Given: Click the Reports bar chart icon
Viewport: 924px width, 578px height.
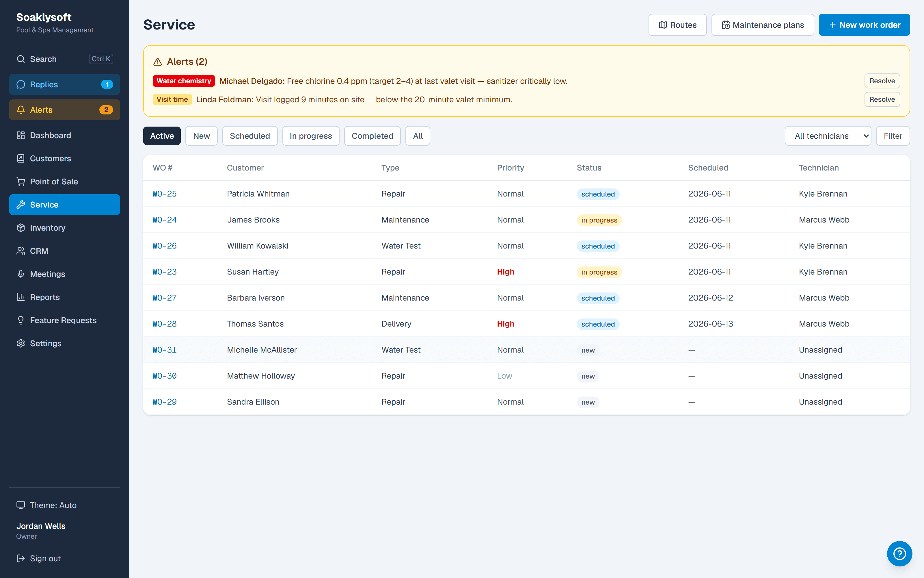Looking at the screenshot, I should [x=21, y=297].
